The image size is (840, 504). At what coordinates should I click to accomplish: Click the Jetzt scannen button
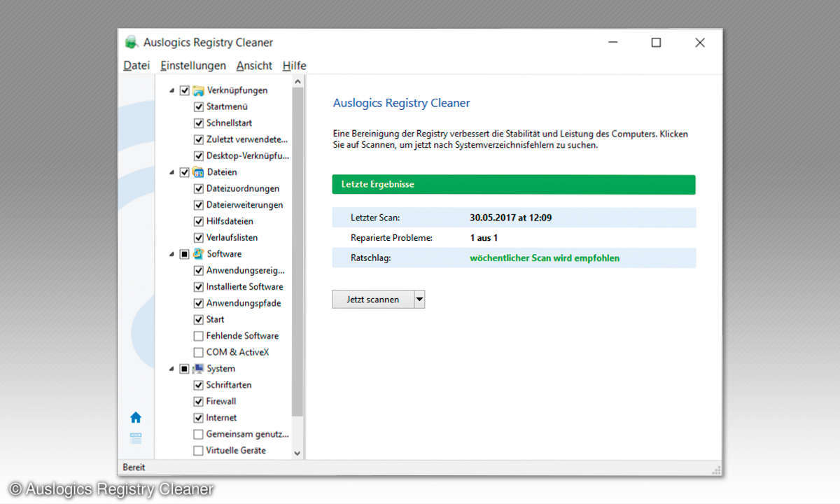[x=373, y=300]
